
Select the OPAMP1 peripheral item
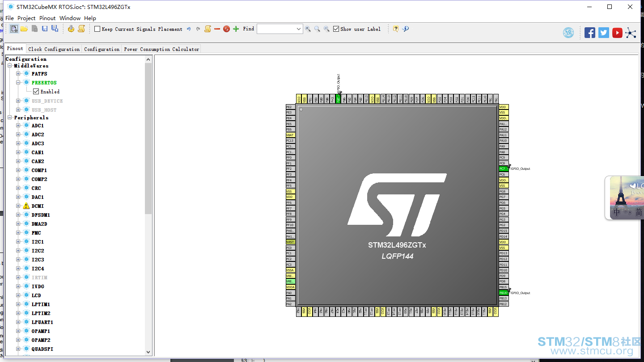[x=41, y=331]
